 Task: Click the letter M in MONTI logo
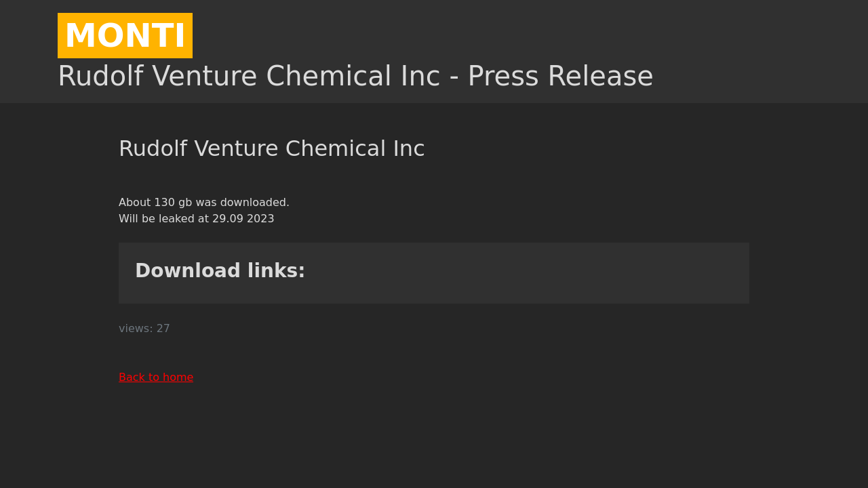[80, 36]
